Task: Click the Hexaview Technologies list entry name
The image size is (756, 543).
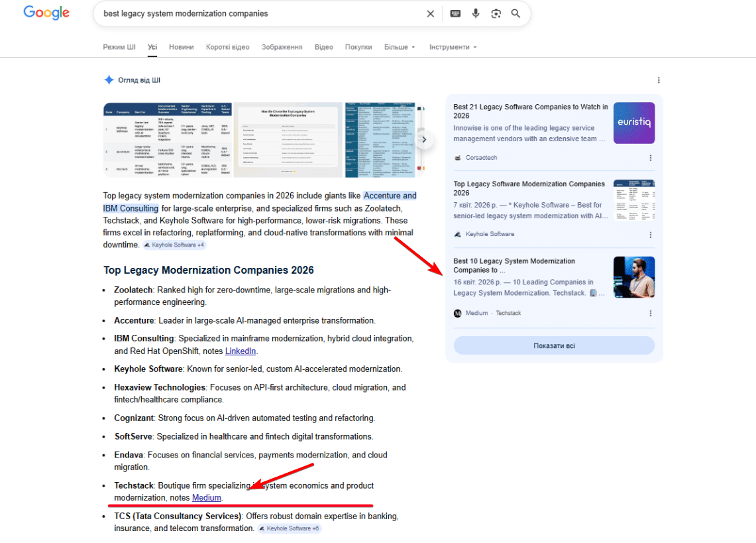Action: pos(160,387)
